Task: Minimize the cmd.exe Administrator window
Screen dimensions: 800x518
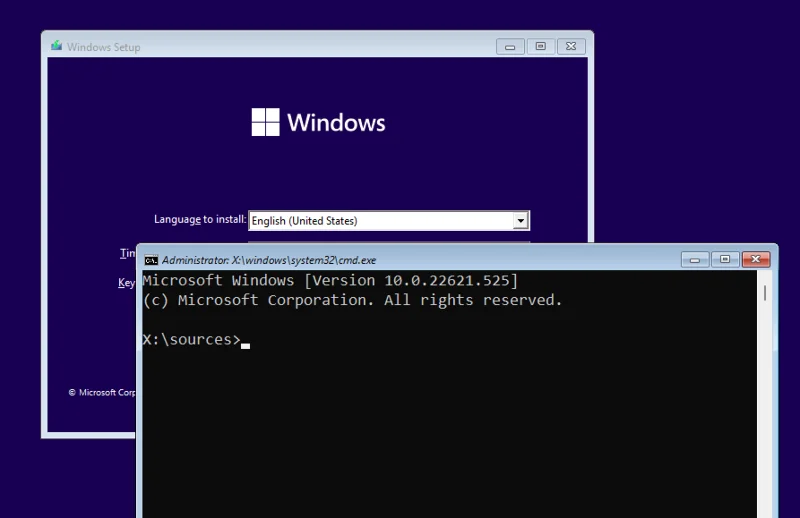Action: click(x=695, y=259)
